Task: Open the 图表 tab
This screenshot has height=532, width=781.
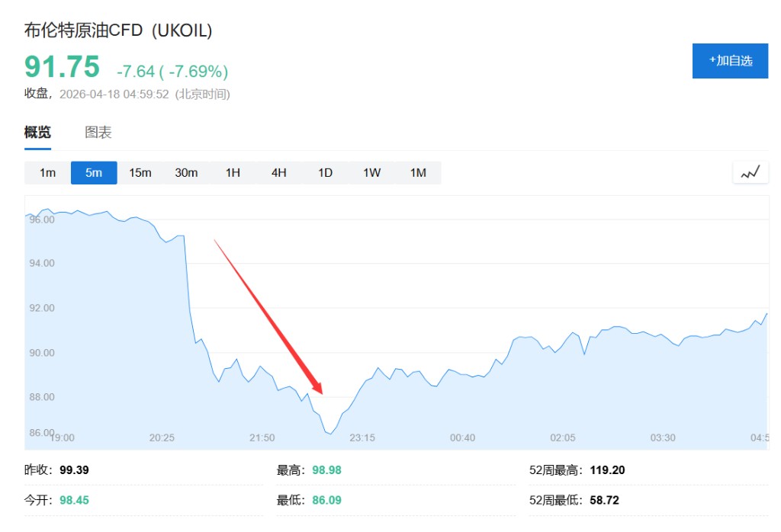Action: click(98, 133)
